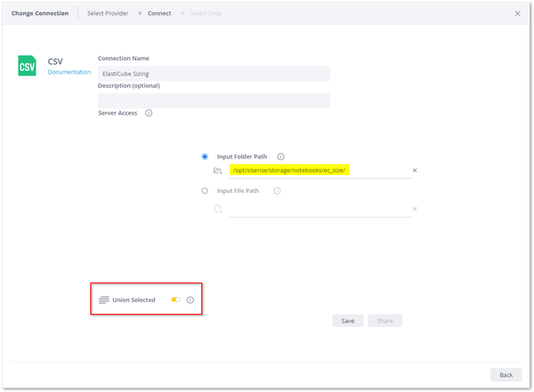
Task: Click the Input File Path label
Action: tap(238, 191)
